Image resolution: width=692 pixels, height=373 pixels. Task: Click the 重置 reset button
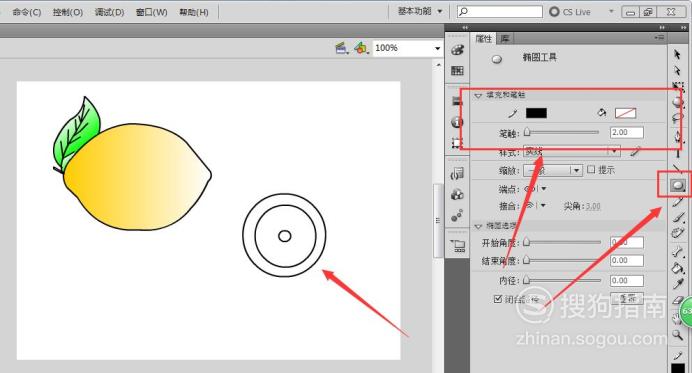click(627, 298)
